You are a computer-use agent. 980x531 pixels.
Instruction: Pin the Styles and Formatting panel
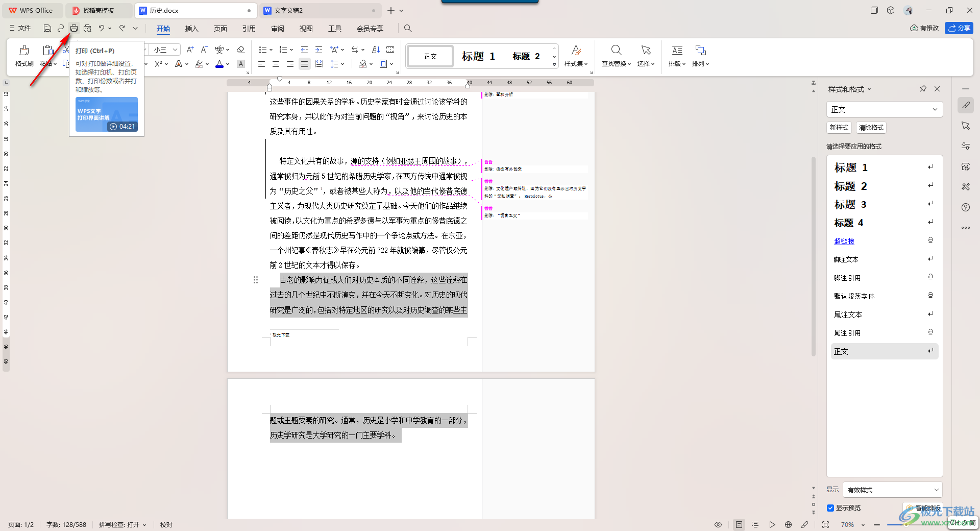click(x=923, y=89)
